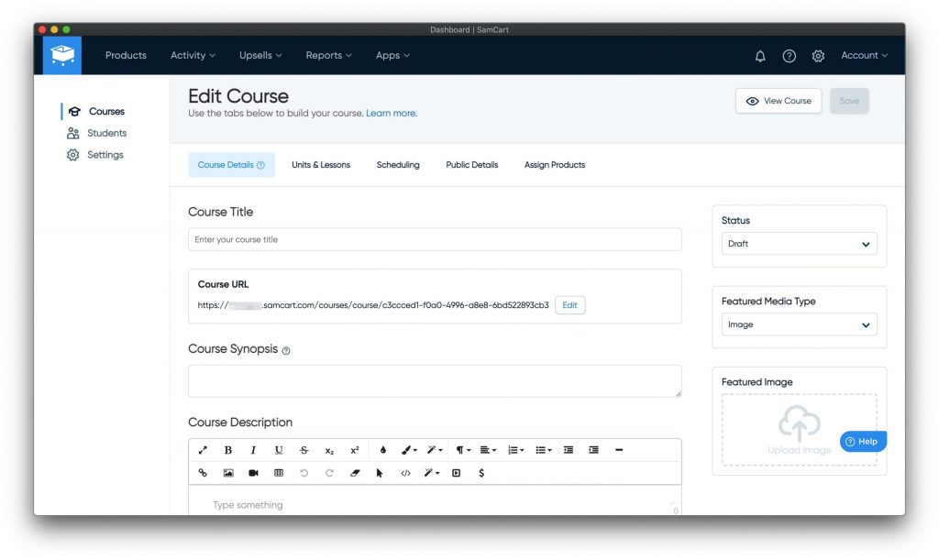Apply italic formatting in the editor
This screenshot has width=939, height=560.
pyautogui.click(x=253, y=450)
